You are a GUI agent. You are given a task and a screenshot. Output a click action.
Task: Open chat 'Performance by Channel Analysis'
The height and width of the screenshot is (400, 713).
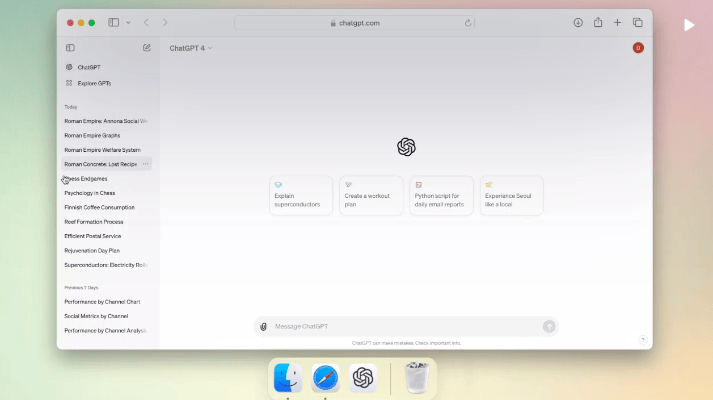coord(105,330)
